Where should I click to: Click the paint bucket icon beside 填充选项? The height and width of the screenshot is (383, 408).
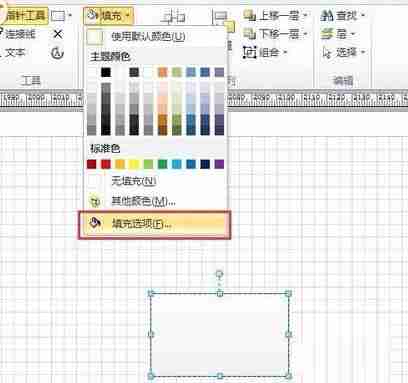tap(95, 223)
